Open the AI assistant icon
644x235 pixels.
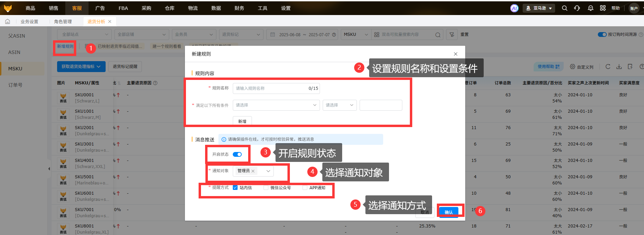click(514, 8)
